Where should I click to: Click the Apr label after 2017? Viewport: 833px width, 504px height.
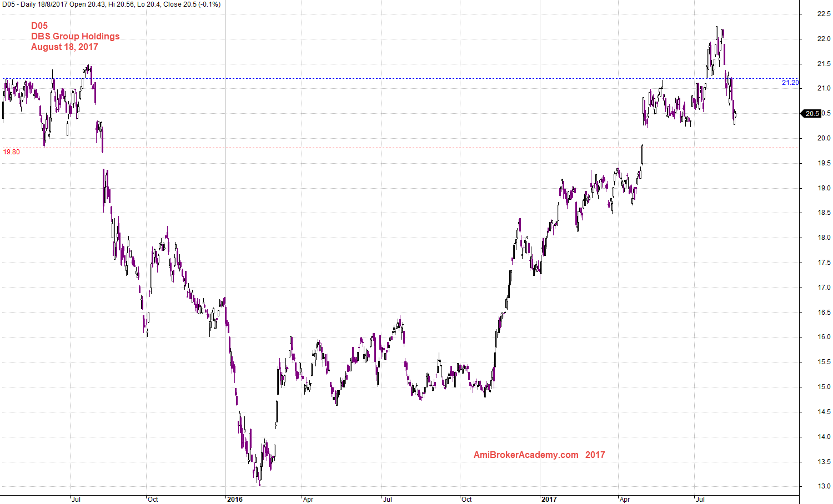[x=625, y=500]
